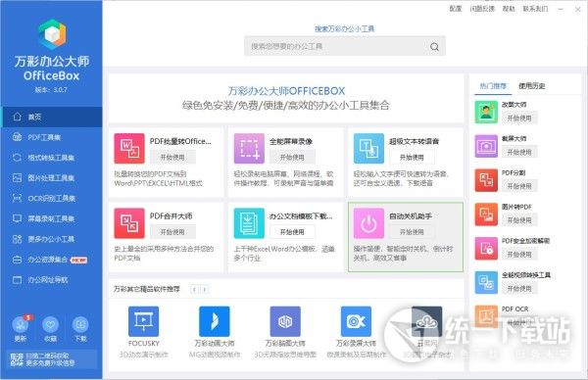
Task: Click the 万彩动画大师 icon
Action: [x=214, y=321]
